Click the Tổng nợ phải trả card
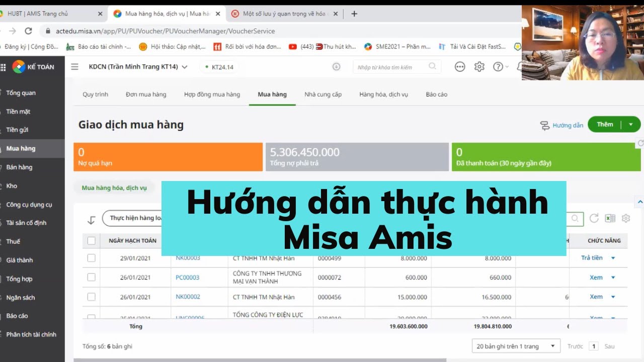This screenshot has width=644, height=362. [357, 157]
